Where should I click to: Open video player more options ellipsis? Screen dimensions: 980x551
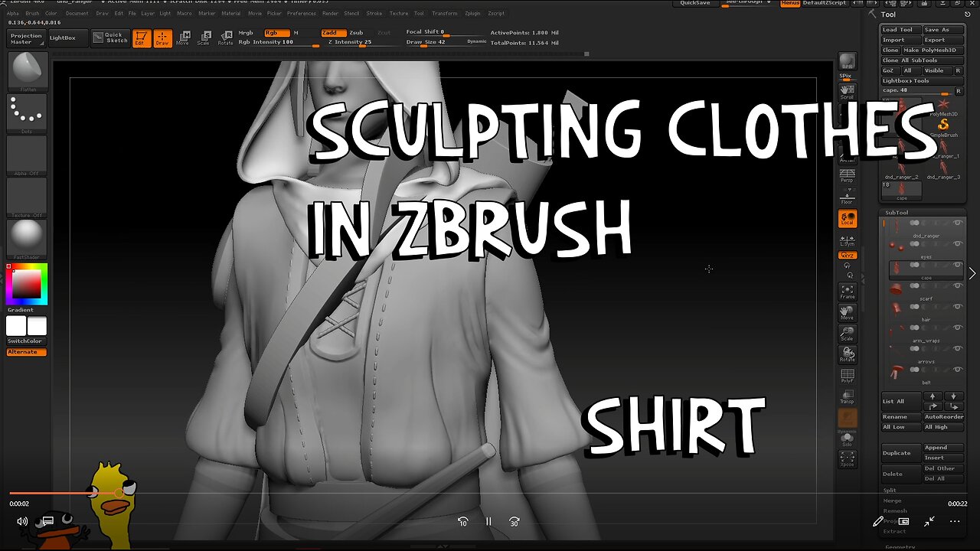coord(955,521)
